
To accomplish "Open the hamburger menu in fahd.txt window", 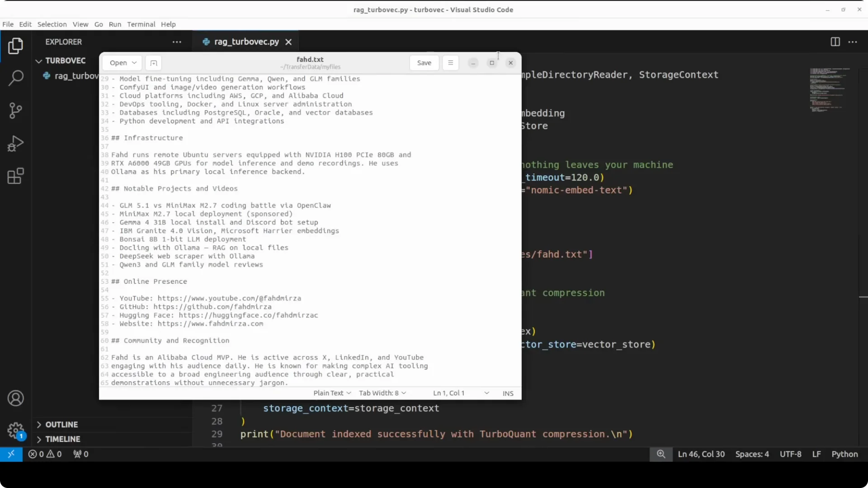I will [450, 63].
